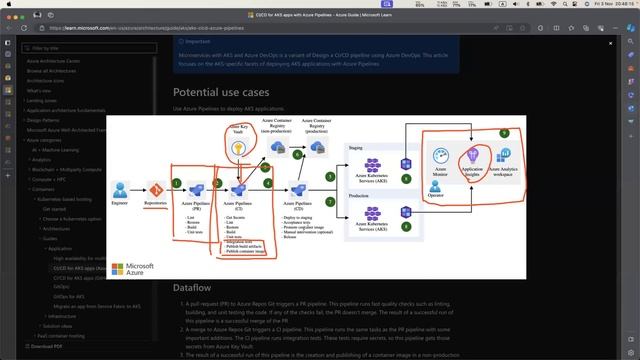Screen dimensions: 640x360
Task: Expand Application architecture fundamentals chevron
Action: pos(24,110)
